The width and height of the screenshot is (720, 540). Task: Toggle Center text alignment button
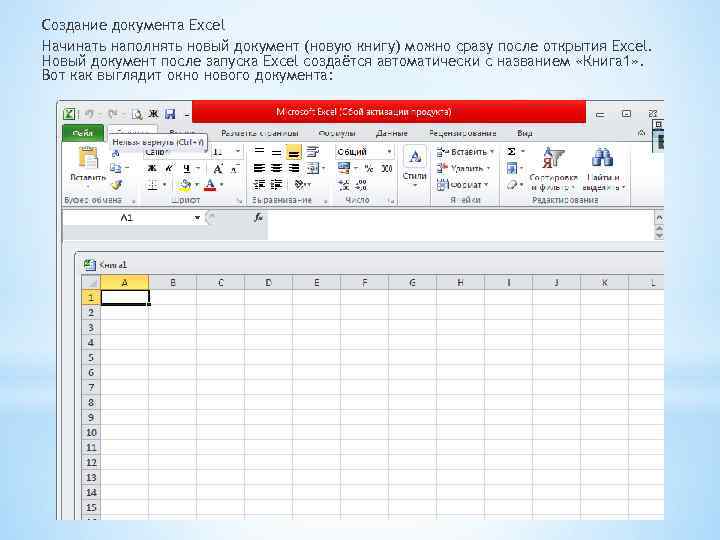tap(276, 169)
